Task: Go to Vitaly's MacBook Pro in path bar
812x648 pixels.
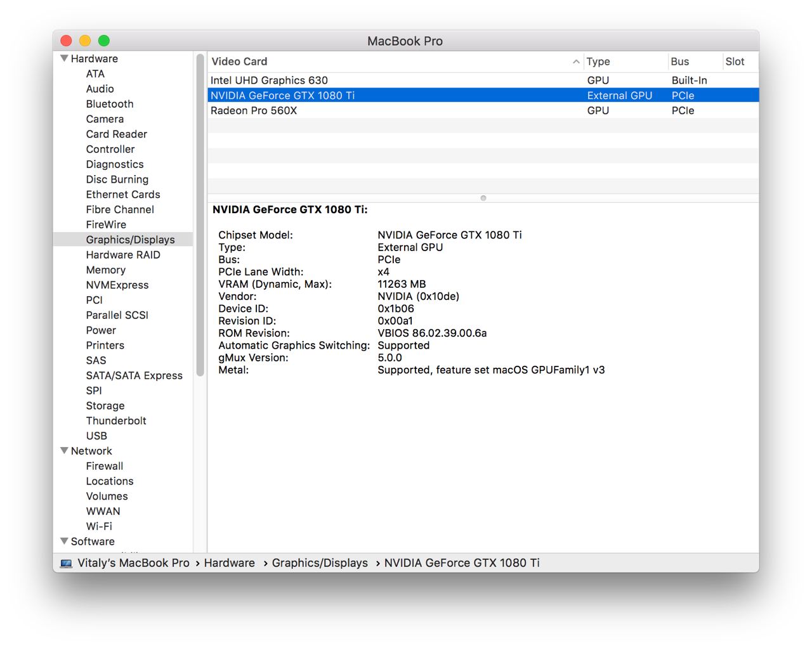Action: click(x=133, y=563)
